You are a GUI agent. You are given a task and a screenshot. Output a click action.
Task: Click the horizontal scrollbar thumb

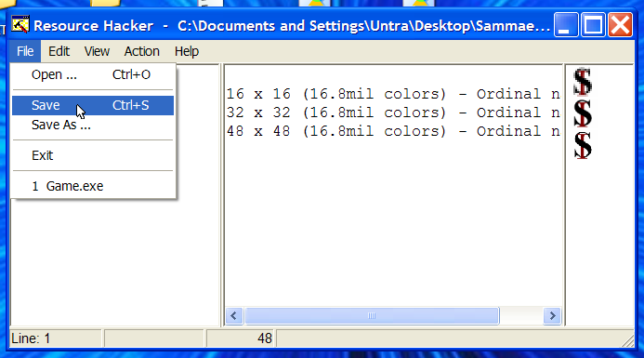372,315
